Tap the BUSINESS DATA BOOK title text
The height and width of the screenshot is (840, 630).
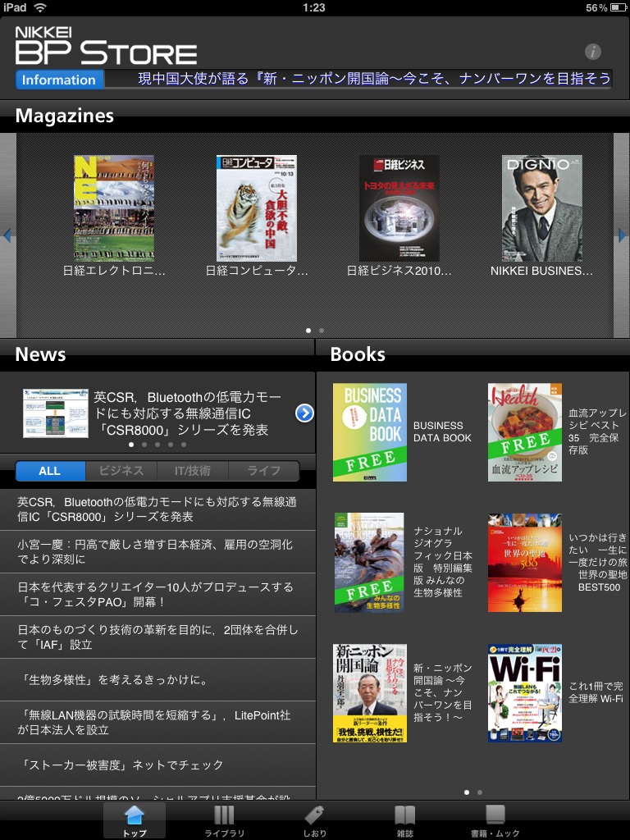coord(442,431)
